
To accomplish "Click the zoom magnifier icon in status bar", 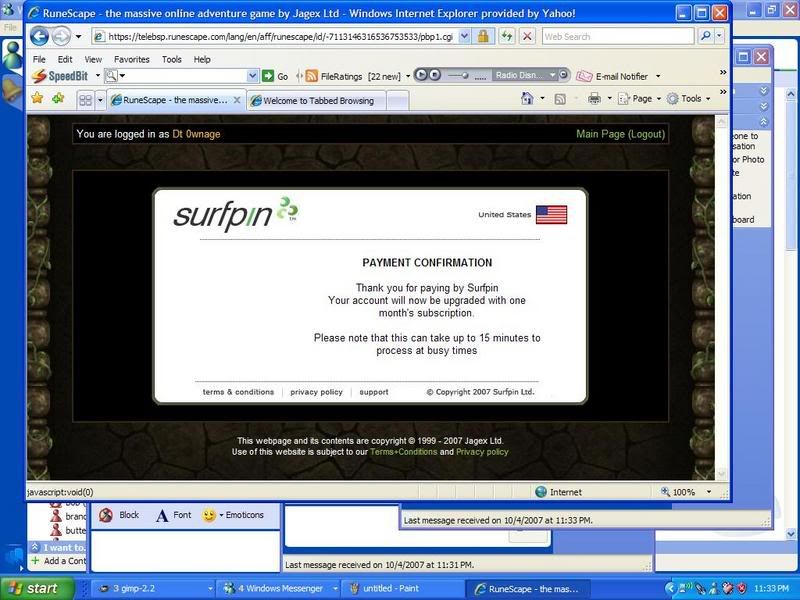I will tap(665, 492).
